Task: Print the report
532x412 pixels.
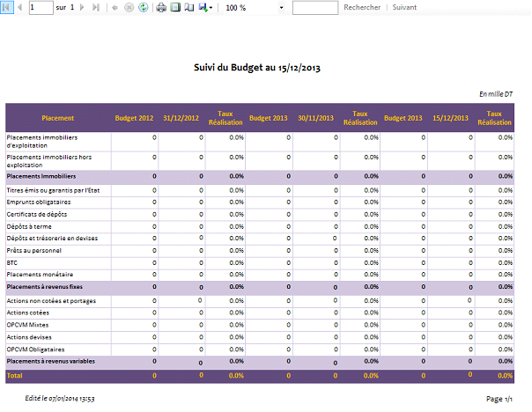Action: 161,7
